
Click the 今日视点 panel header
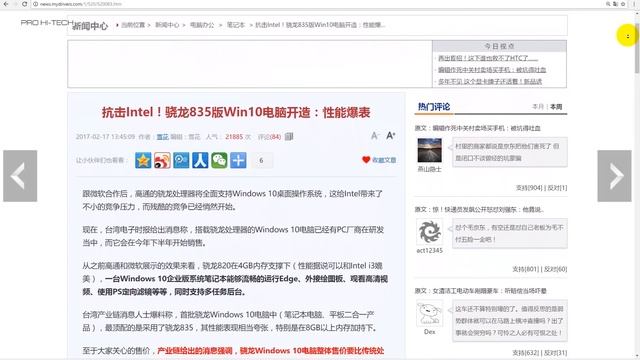[499, 46]
